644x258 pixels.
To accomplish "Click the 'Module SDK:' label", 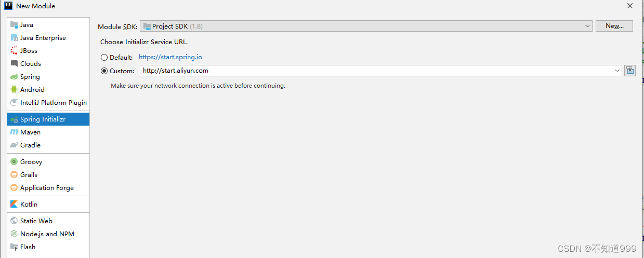I will 117,26.
